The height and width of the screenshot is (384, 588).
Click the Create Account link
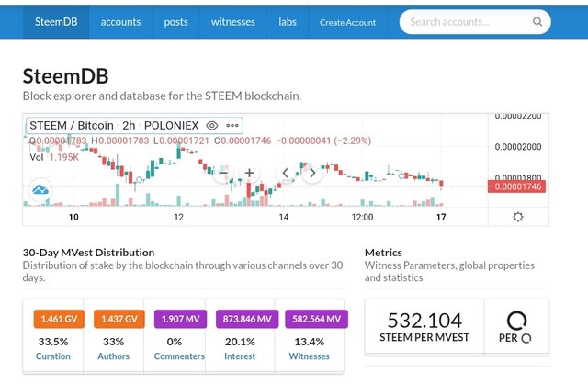pyautogui.click(x=347, y=22)
